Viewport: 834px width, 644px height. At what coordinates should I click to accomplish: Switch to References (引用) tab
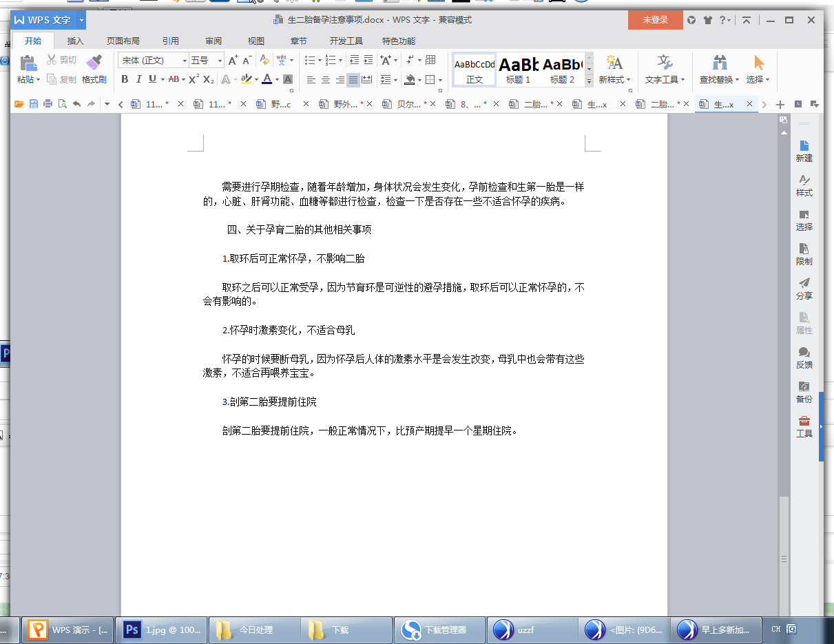[171, 41]
